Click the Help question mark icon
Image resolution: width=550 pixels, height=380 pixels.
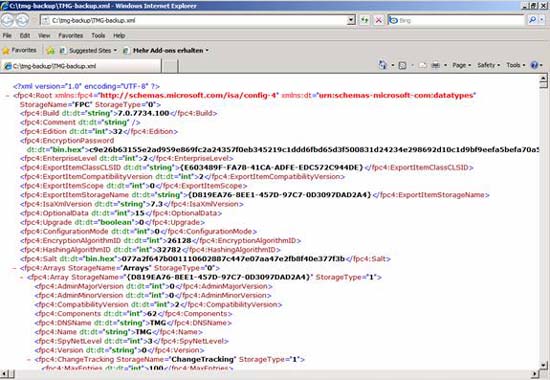[x=534, y=65]
